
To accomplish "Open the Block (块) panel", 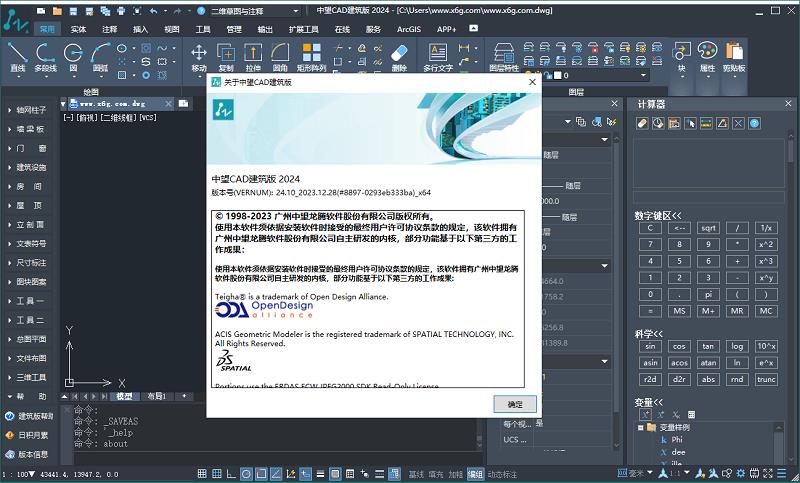I will click(682, 60).
